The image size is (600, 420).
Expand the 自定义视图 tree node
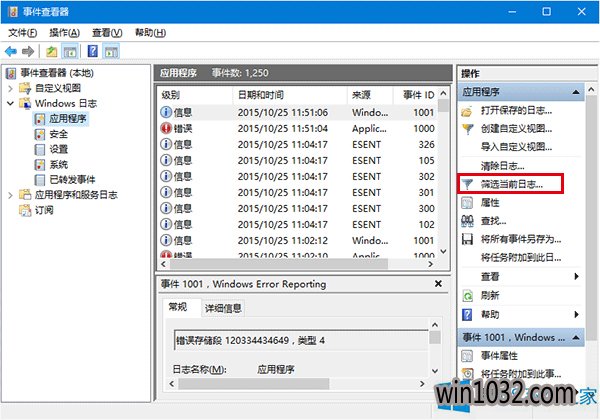tap(11, 89)
